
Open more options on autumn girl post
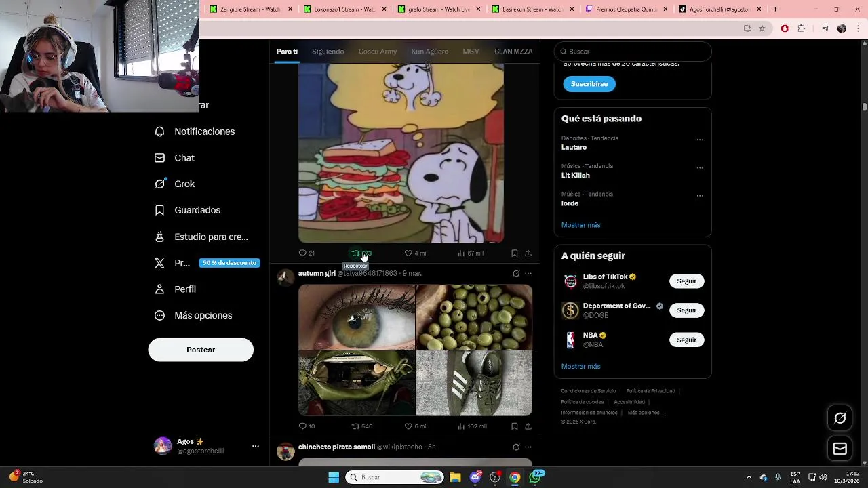tap(528, 274)
